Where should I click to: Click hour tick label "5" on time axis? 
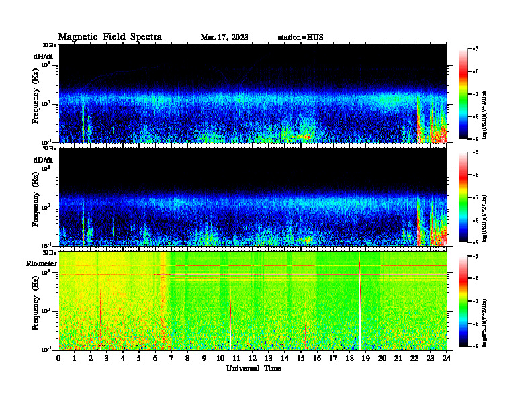point(139,358)
